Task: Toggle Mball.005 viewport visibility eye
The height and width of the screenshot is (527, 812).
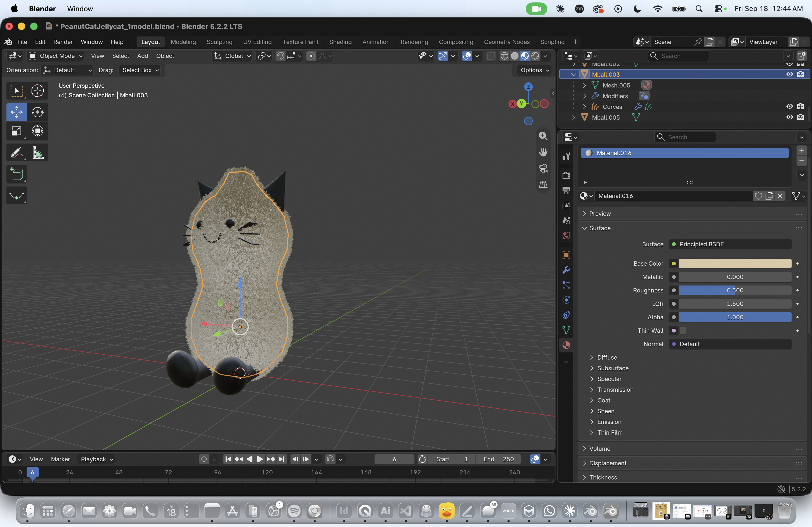Action: coord(789,117)
